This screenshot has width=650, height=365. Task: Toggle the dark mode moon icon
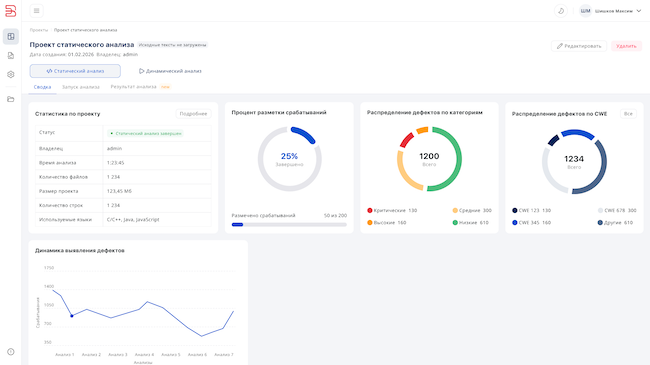561,11
